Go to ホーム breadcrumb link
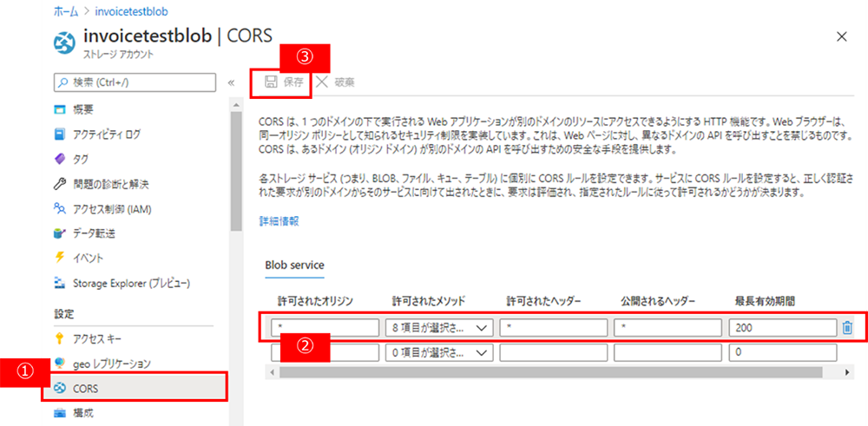The height and width of the screenshot is (426, 868). pos(66,10)
